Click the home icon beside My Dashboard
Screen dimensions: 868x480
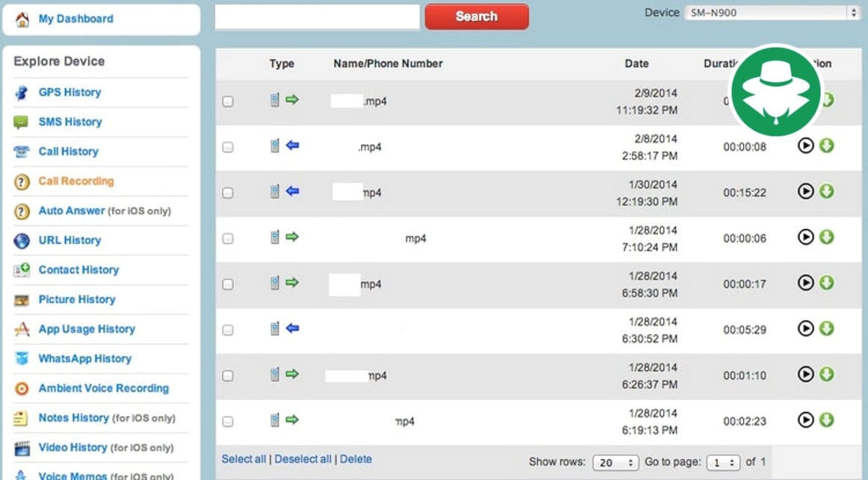[22, 19]
